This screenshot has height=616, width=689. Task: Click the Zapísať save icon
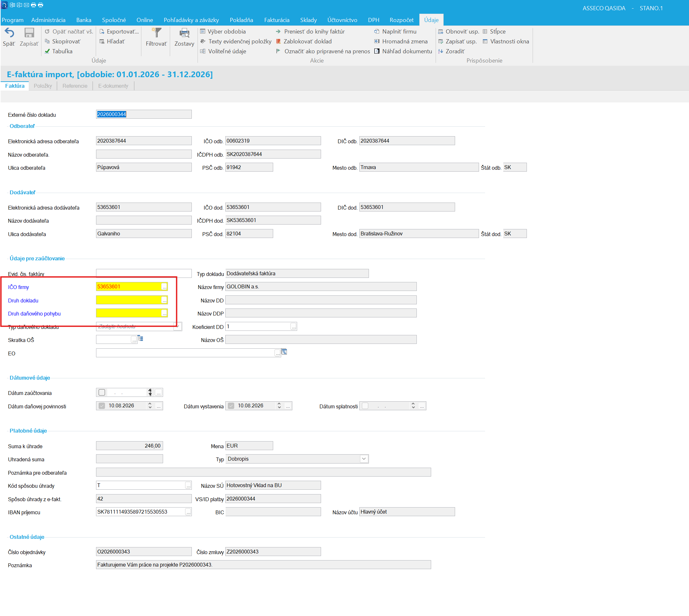[x=29, y=33]
